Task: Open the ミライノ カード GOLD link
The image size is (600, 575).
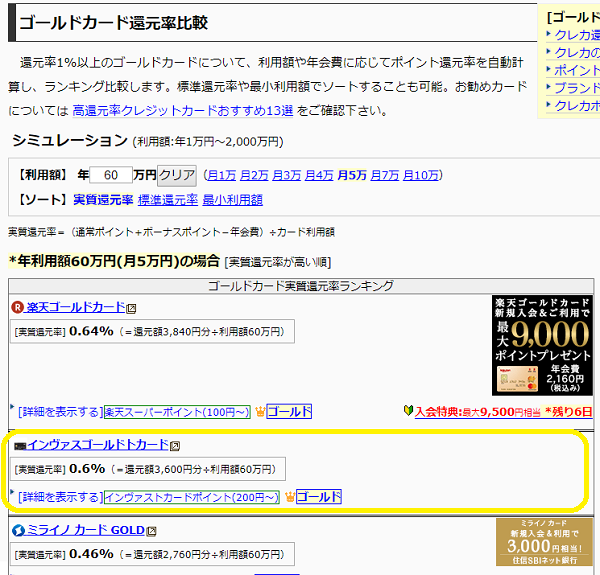Action: pos(86,530)
